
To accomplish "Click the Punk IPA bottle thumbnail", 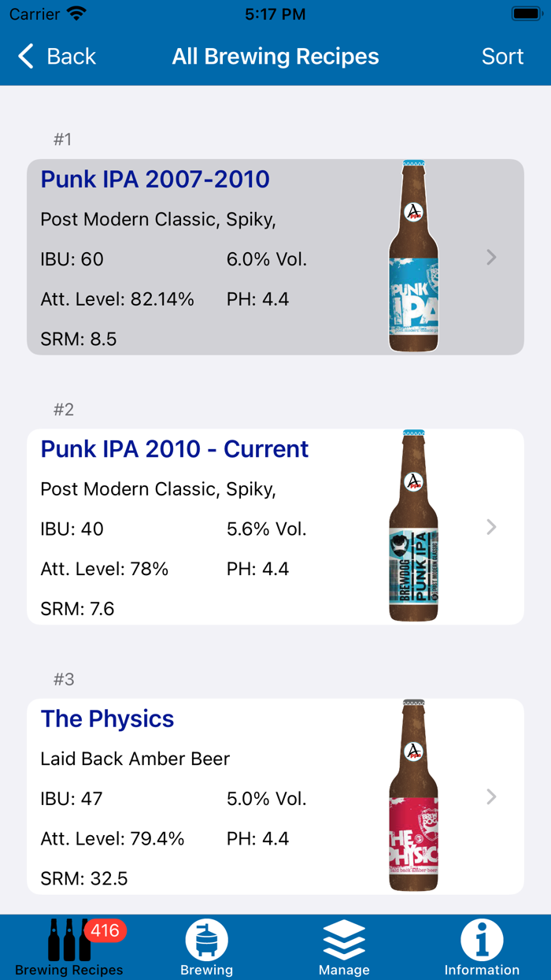I will point(413,258).
